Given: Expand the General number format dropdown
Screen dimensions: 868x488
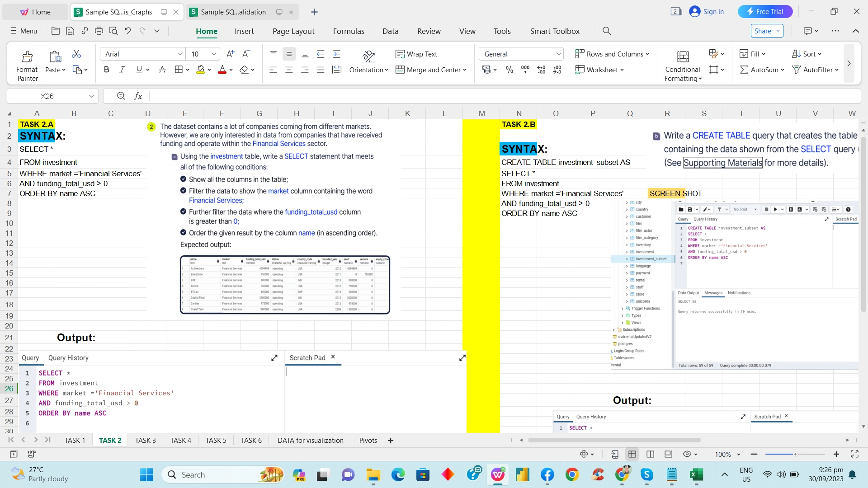Looking at the screenshot, I should 558,54.
